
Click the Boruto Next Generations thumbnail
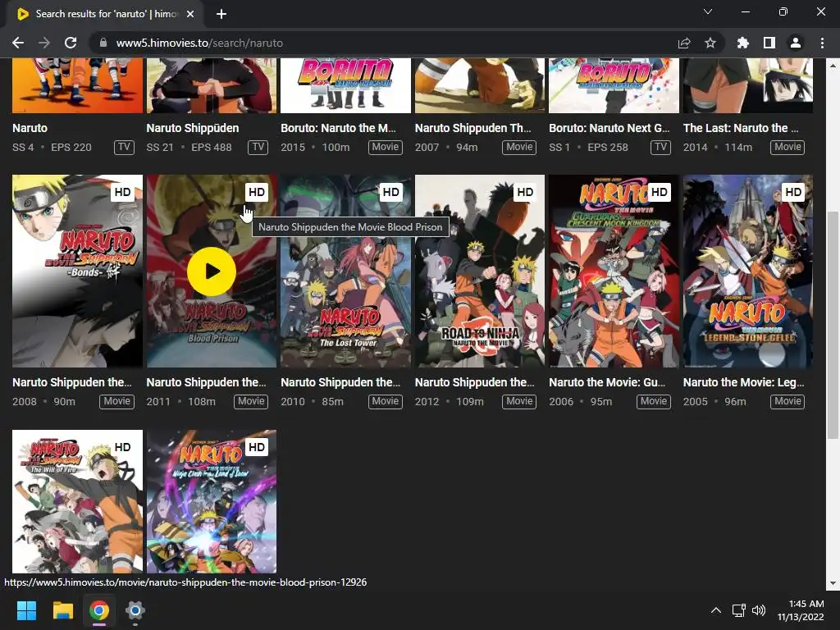[x=614, y=85]
